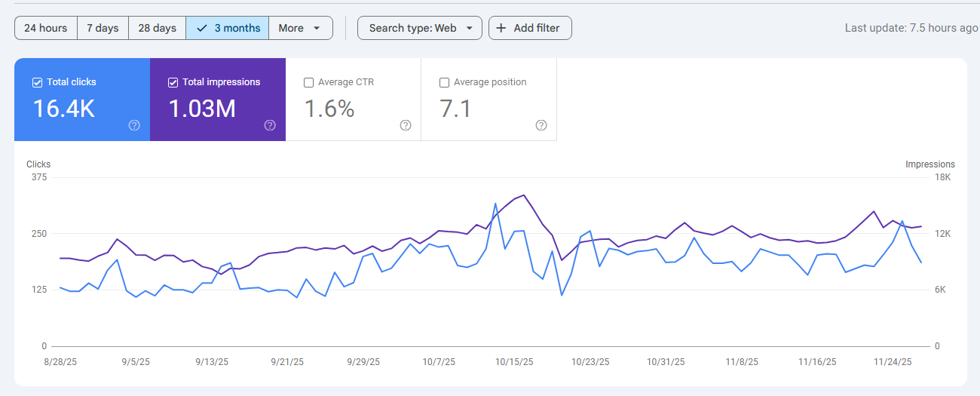The height and width of the screenshot is (396, 980).
Task: Open help icon on Average CTR card
Action: (406, 125)
